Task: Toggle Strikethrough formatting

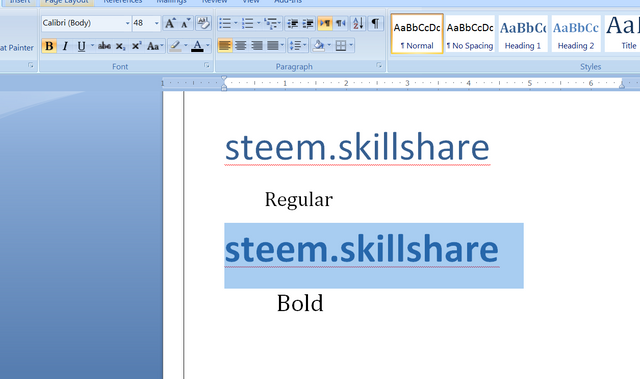Action: click(x=104, y=46)
